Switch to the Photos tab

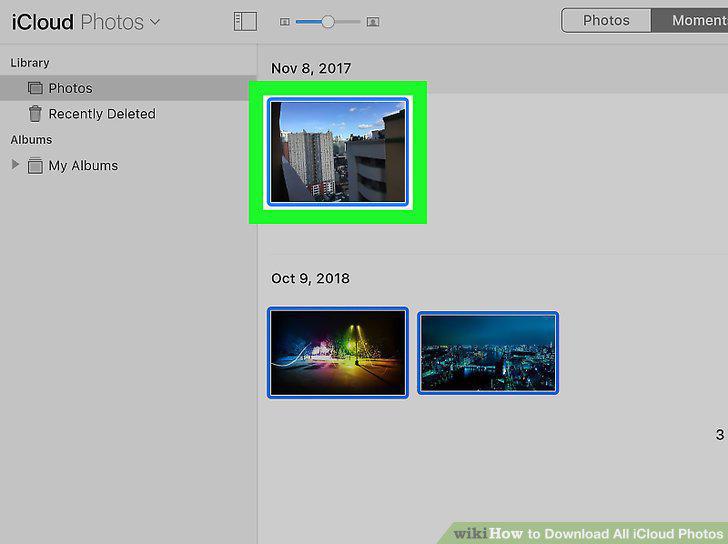tap(606, 20)
